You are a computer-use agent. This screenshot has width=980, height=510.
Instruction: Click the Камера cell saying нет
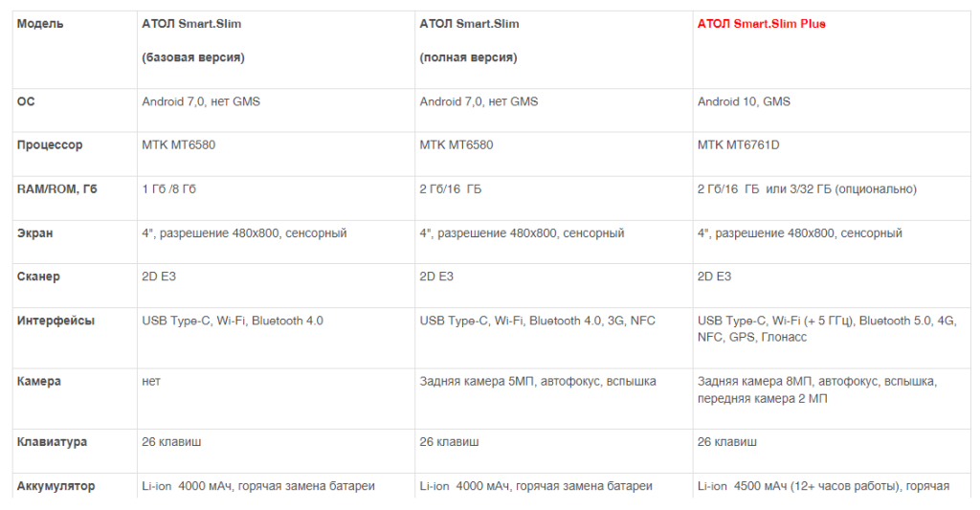(x=151, y=381)
